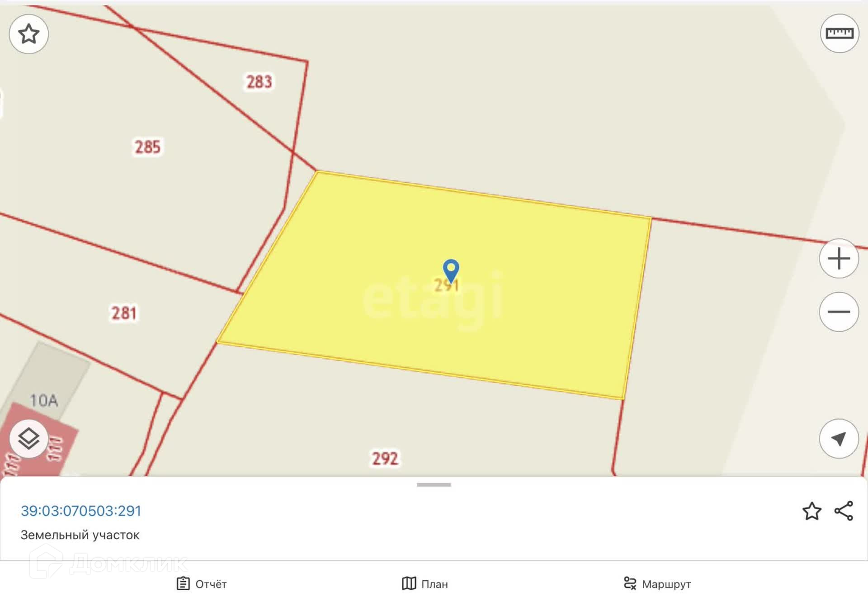Click building 10A on the map

44,400
